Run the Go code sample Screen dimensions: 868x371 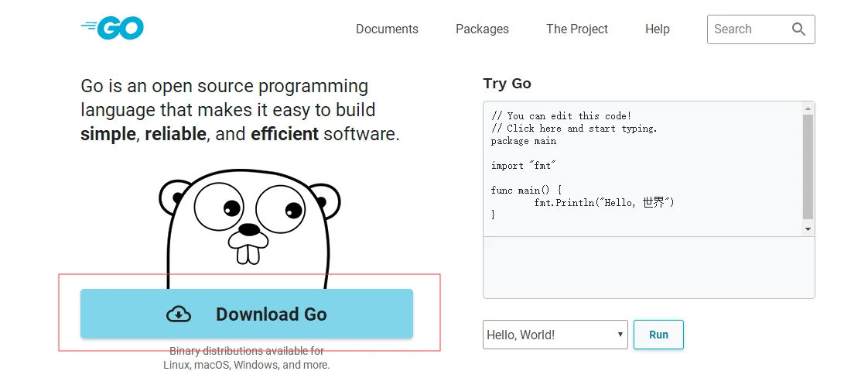click(x=658, y=335)
